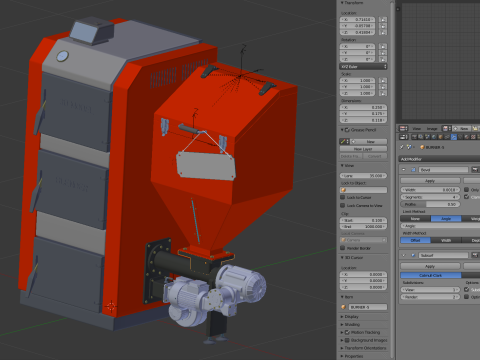Open Image menu in image editor header
This screenshot has height=360, width=480.
pos(432,128)
